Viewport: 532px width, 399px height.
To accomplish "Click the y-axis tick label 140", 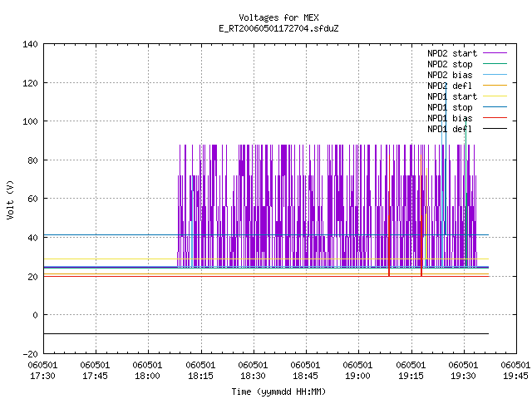I will coord(30,44).
